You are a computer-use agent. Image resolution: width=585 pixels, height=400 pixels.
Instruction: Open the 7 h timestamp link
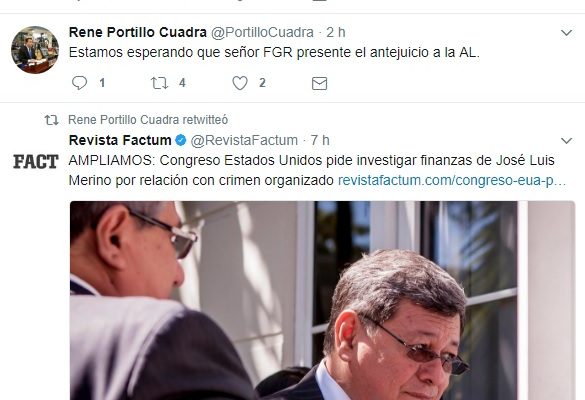click(320, 140)
